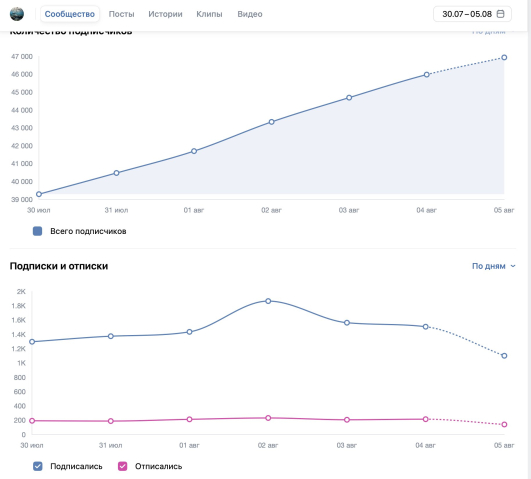Click the 30 июл point on subscribers chart

(x=39, y=194)
